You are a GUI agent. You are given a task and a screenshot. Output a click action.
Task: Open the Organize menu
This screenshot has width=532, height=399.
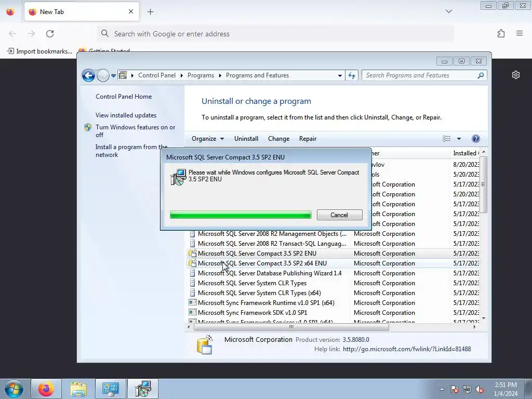pyautogui.click(x=208, y=138)
